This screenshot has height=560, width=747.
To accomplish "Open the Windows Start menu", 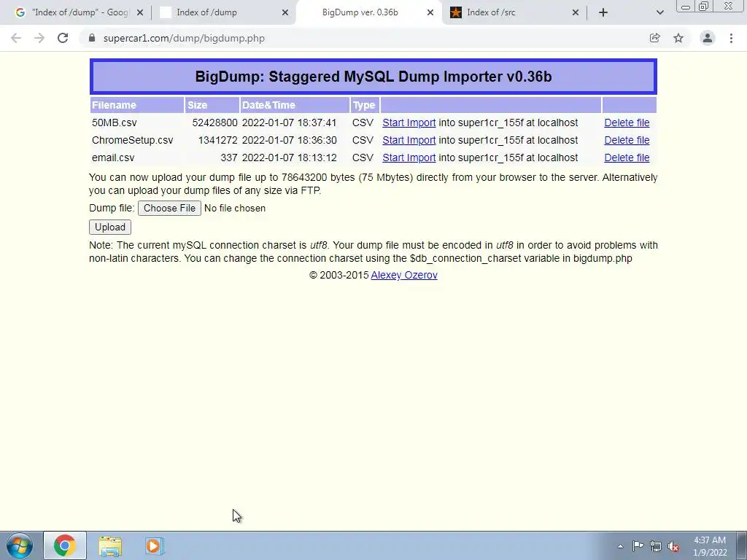I will click(x=20, y=545).
